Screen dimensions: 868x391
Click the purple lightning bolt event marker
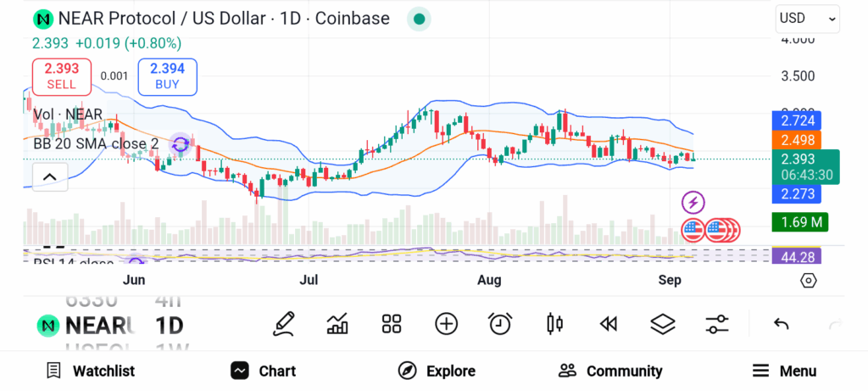click(x=693, y=203)
